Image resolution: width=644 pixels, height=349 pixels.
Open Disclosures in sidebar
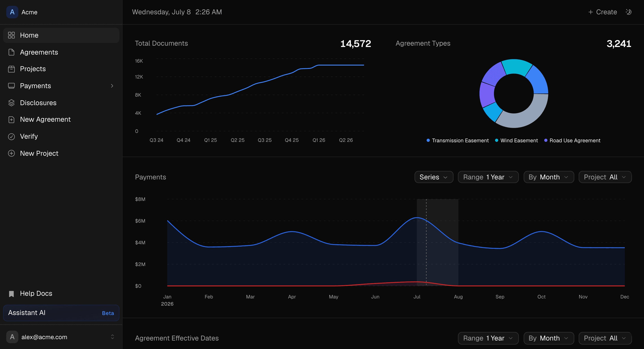pyautogui.click(x=61, y=103)
